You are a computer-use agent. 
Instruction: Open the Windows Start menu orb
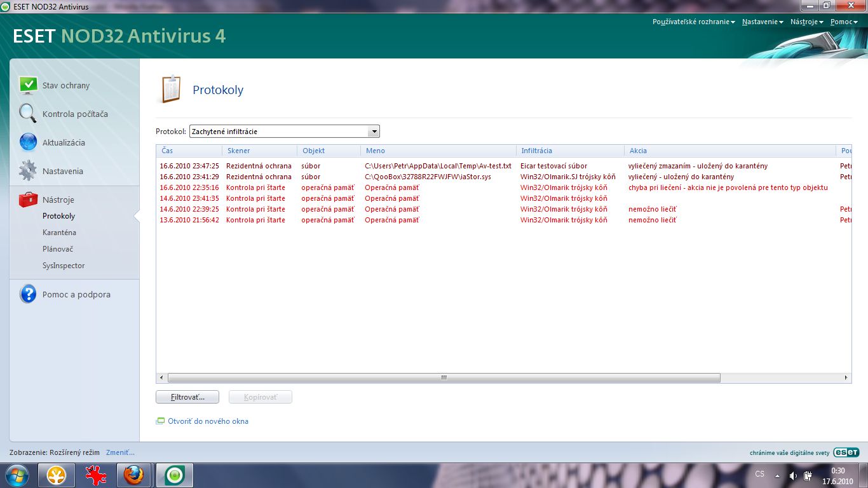(x=16, y=475)
